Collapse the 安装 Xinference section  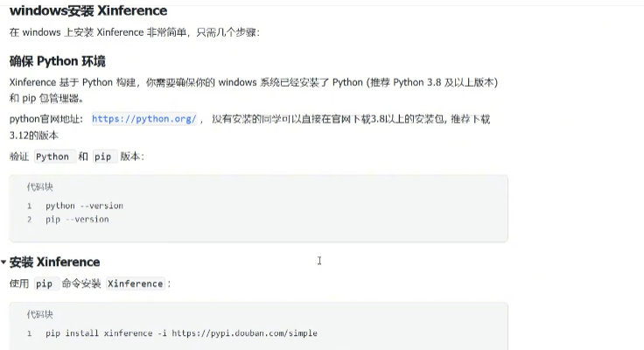(x=3, y=262)
